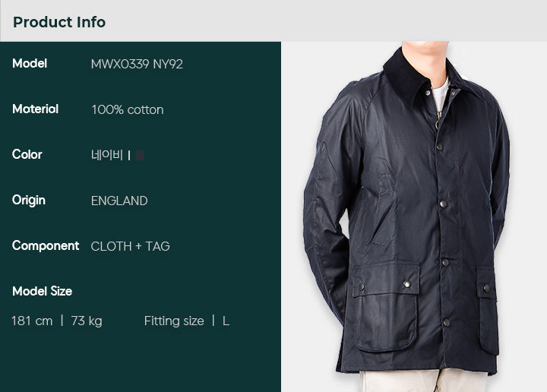
Task: Click the Product Info heading
Action: point(59,22)
